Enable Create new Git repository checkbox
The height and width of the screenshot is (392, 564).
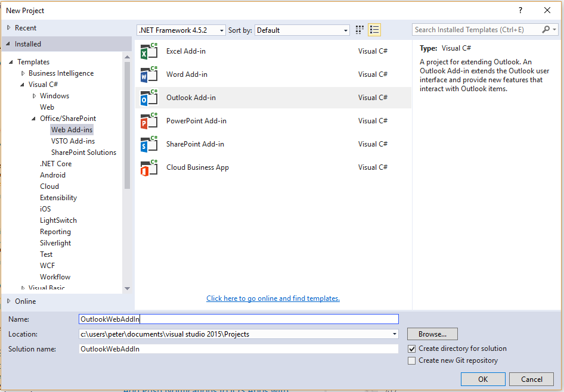click(x=412, y=360)
